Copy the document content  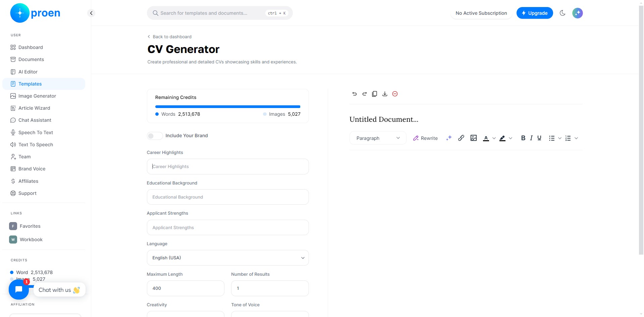click(375, 94)
